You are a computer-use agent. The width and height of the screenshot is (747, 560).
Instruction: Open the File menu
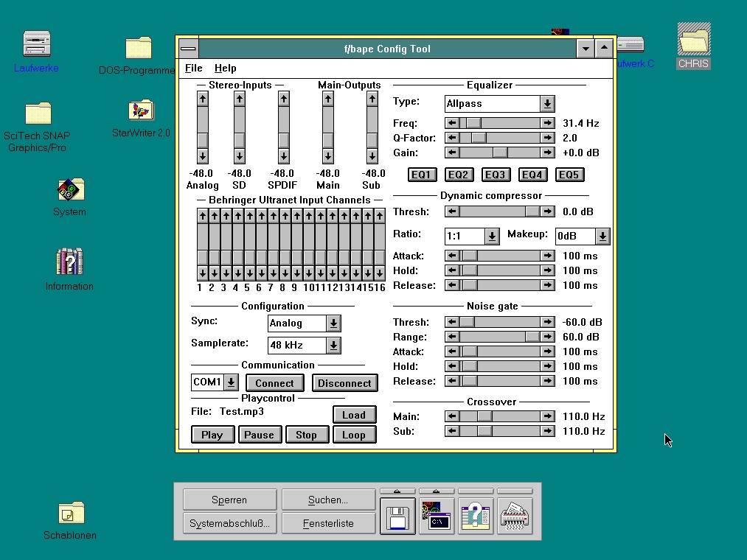pos(193,68)
